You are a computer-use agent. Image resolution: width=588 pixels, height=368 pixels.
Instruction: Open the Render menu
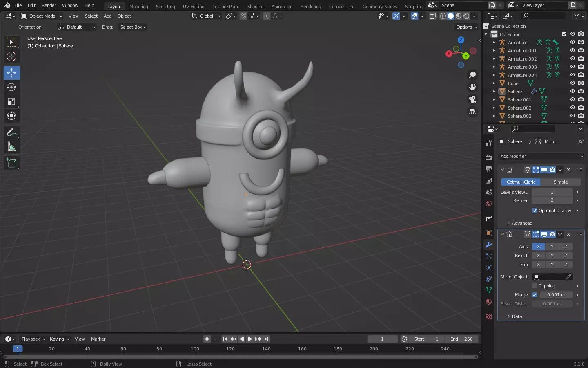coord(49,5)
